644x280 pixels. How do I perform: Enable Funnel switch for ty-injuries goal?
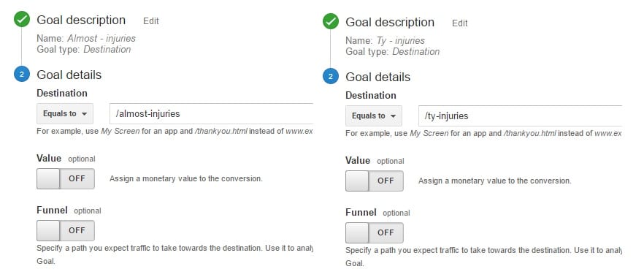(x=374, y=232)
